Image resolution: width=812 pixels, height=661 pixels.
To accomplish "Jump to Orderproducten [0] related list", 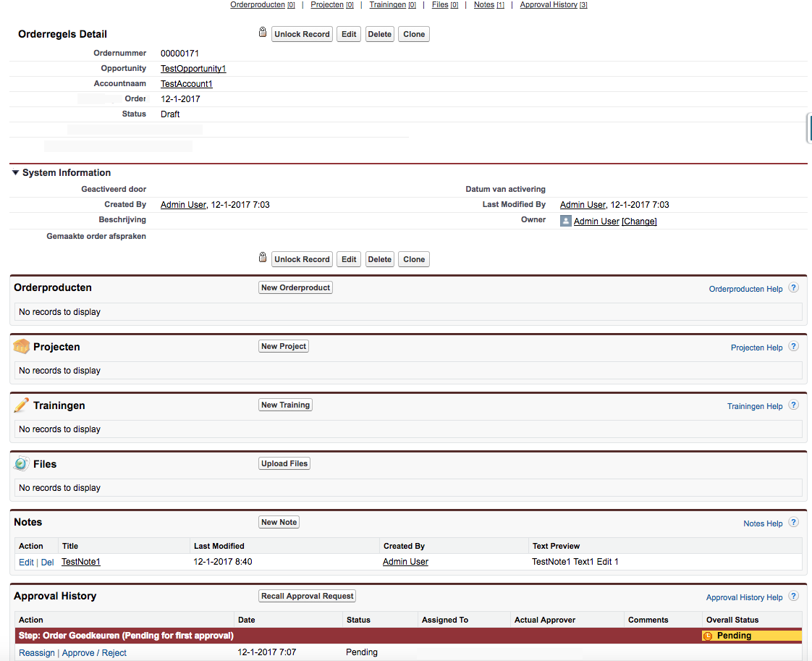I will click(x=263, y=4).
